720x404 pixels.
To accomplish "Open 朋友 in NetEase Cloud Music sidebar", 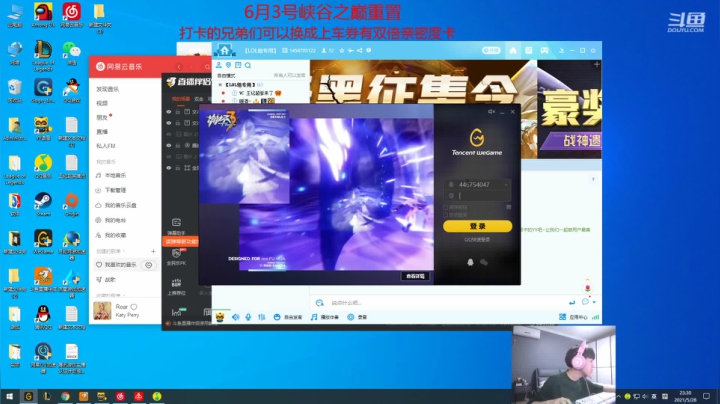I will pyautogui.click(x=102, y=118).
